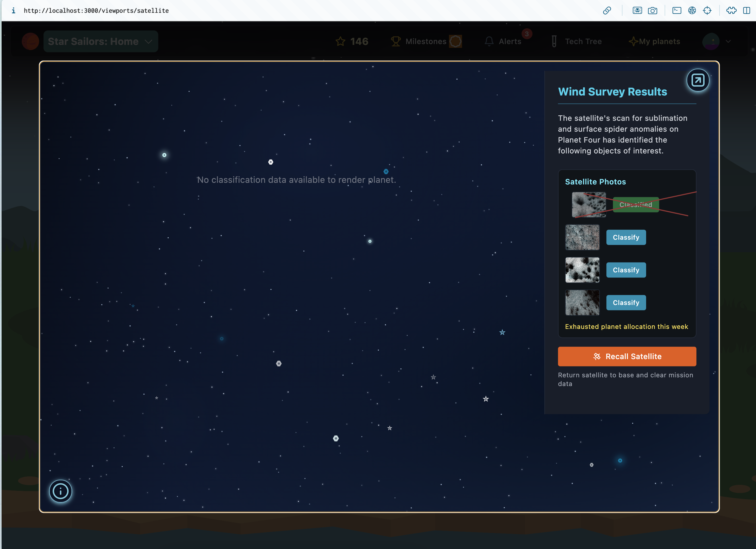Click Classify for the second satellite photo
Image resolution: width=756 pixels, height=549 pixels.
click(626, 237)
